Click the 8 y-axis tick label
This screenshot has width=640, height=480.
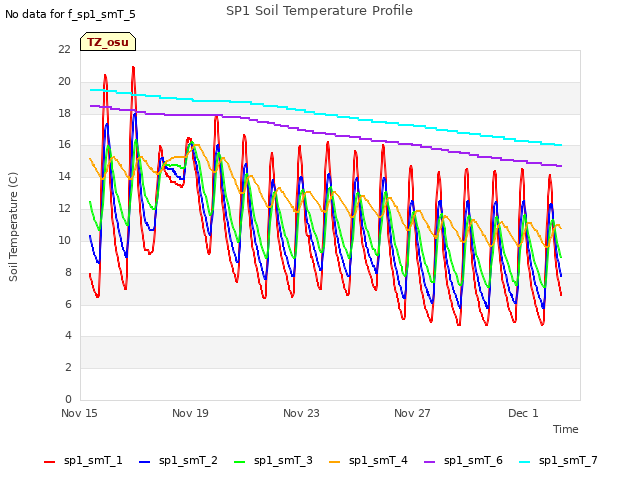(x=68, y=272)
